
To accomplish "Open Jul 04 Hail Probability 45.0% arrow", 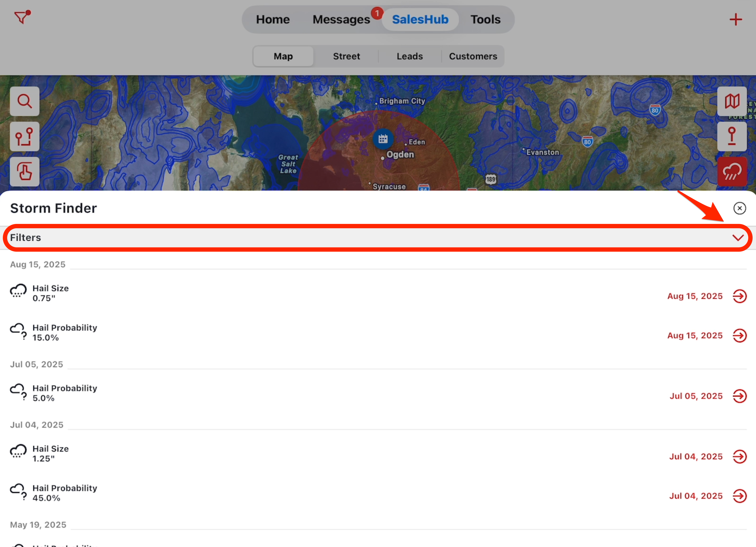I will [x=739, y=496].
